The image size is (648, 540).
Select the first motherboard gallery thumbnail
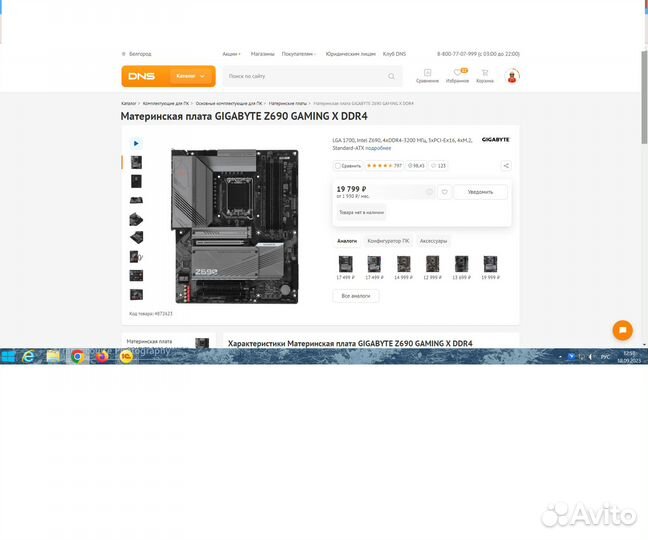pos(136,162)
